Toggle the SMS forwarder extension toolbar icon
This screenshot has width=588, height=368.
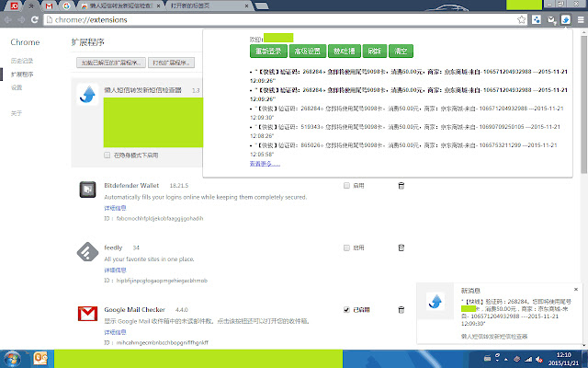(566, 20)
